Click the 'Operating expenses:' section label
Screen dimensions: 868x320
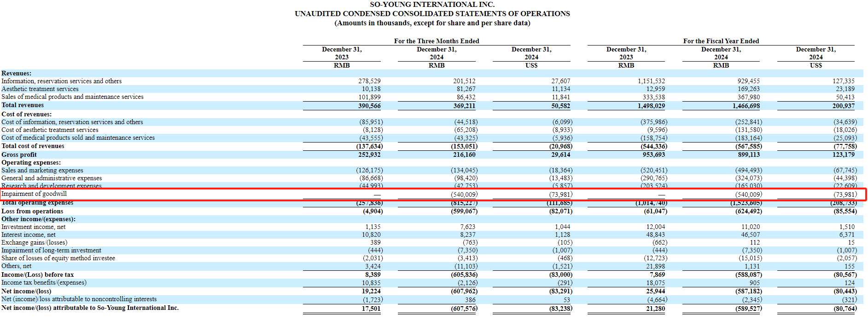pos(31,163)
